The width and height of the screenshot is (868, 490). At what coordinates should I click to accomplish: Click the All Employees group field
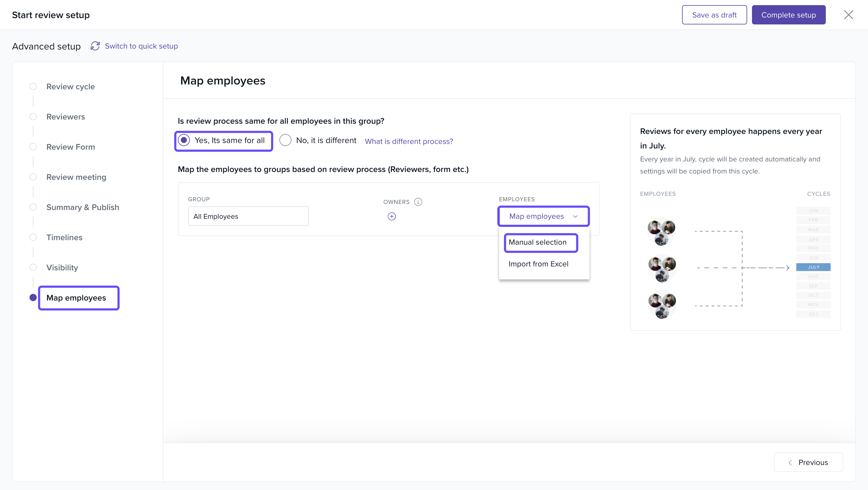pos(248,216)
